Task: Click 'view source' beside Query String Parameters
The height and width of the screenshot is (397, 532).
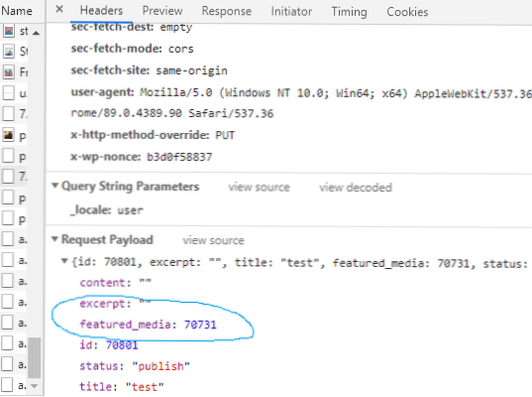Action: click(x=259, y=187)
